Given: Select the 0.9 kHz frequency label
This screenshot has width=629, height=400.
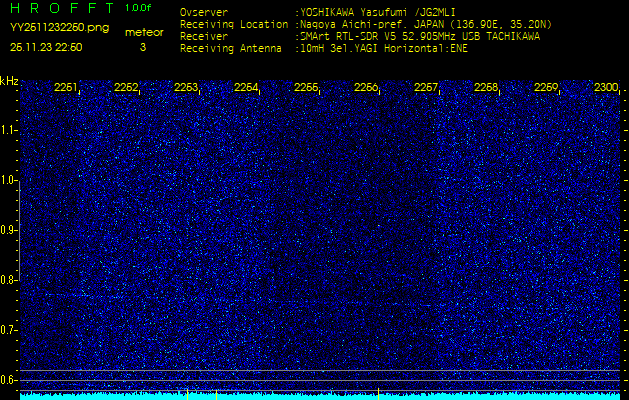Looking at the screenshot, I should 8,230.
